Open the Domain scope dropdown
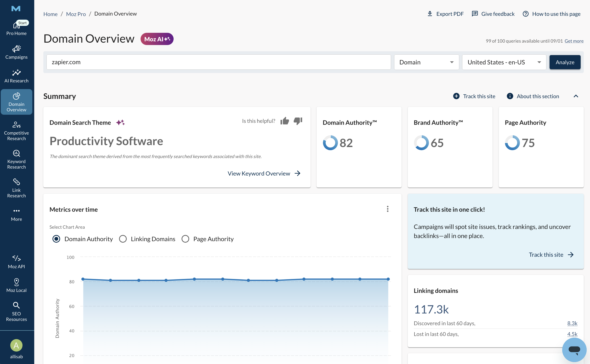This screenshot has width=590, height=364. 426,62
